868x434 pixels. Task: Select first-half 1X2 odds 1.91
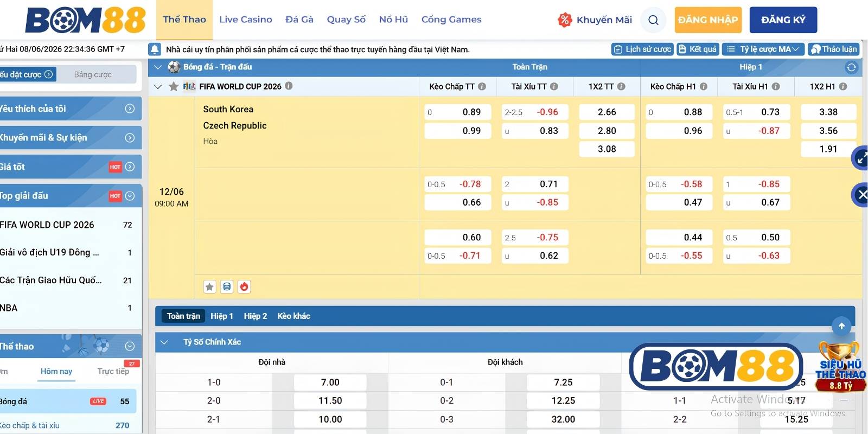click(x=828, y=149)
